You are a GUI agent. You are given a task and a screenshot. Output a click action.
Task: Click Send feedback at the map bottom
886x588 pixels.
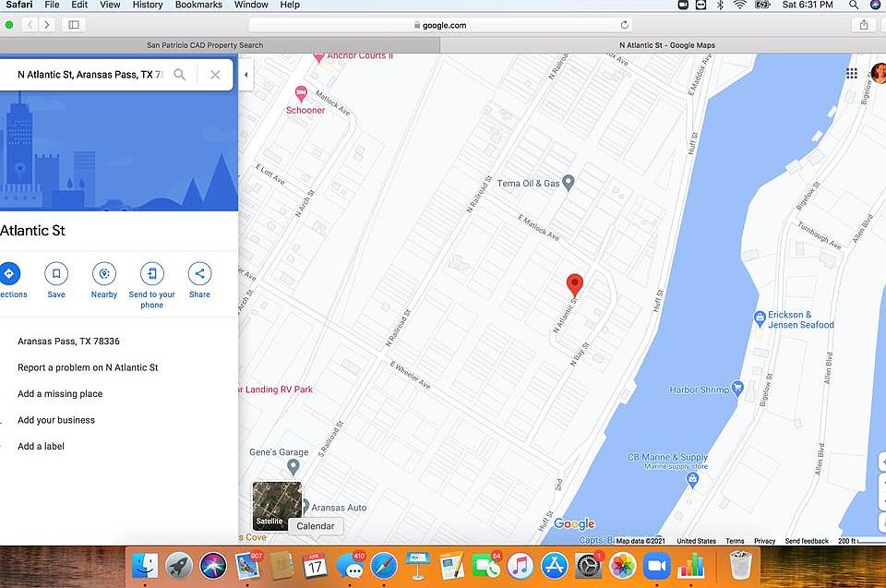click(807, 541)
